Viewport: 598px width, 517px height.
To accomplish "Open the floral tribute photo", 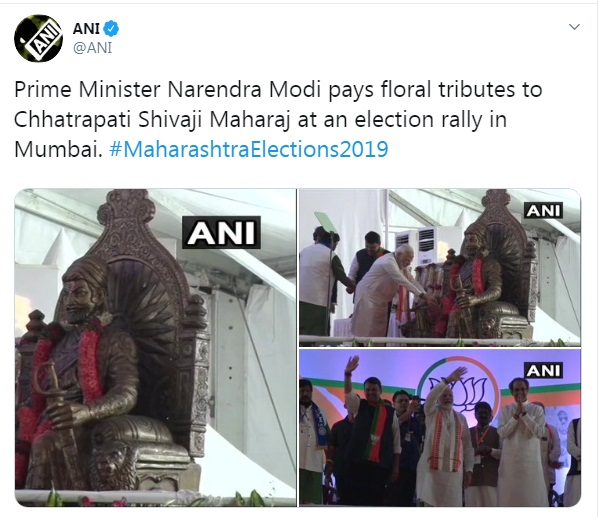I will tap(440, 267).
